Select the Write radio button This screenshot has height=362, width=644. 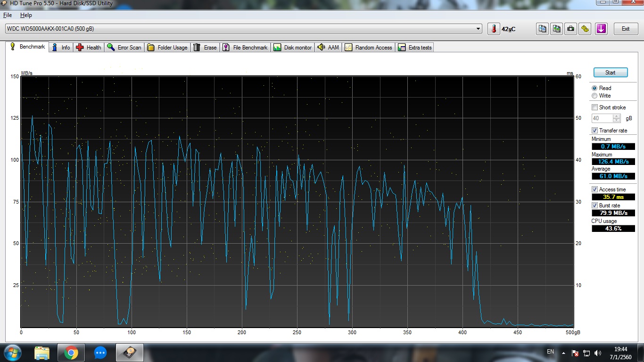(594, 96)
